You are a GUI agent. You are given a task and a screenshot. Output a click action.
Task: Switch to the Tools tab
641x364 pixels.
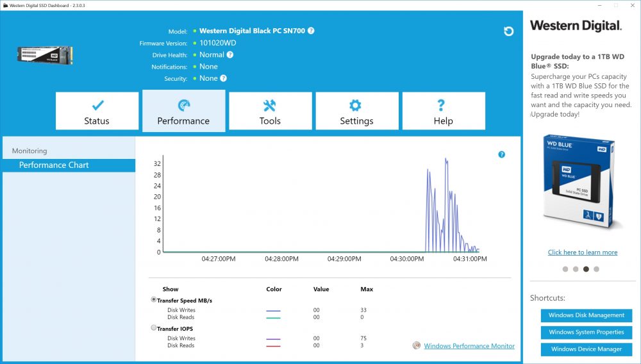coord(271,111)
